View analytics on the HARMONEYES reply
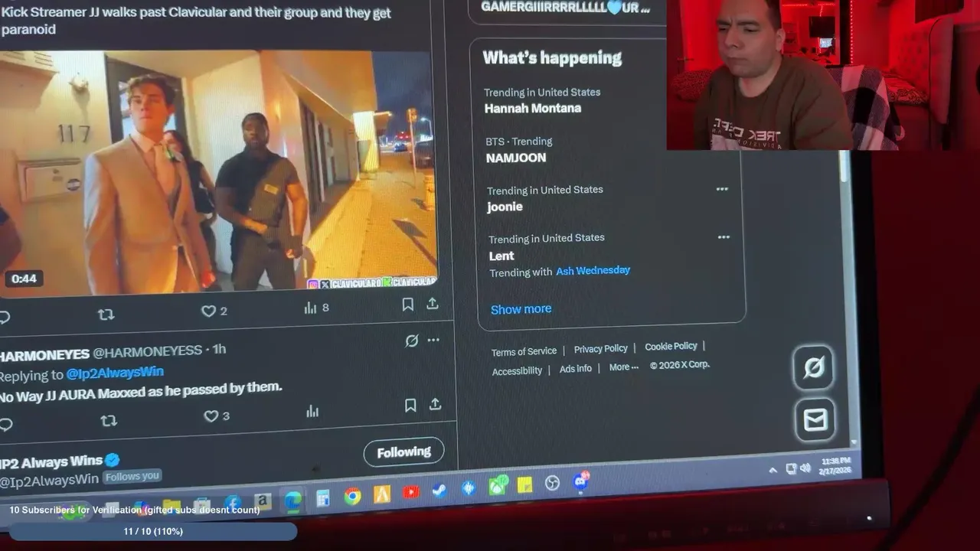This screenshot has height=551, width=980. [x=312, y=412]
